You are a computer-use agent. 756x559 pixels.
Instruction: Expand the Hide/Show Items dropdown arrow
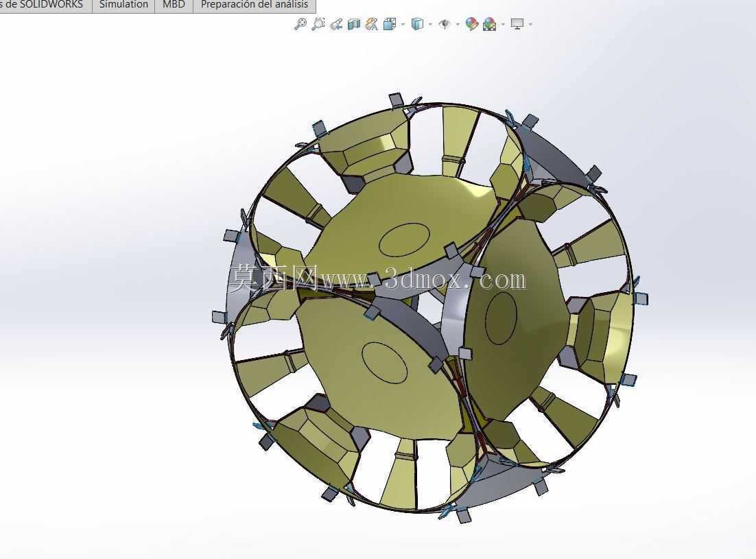click(458, 24)
